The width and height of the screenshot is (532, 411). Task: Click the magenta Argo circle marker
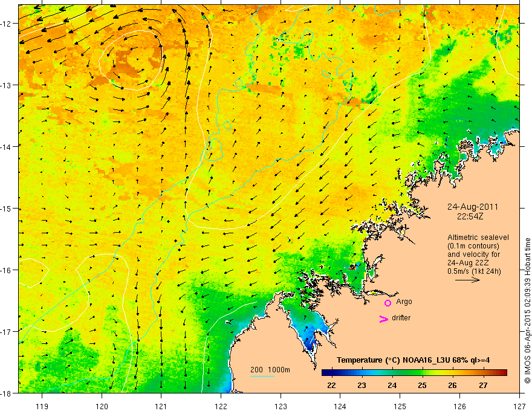(x=388, y=303)
